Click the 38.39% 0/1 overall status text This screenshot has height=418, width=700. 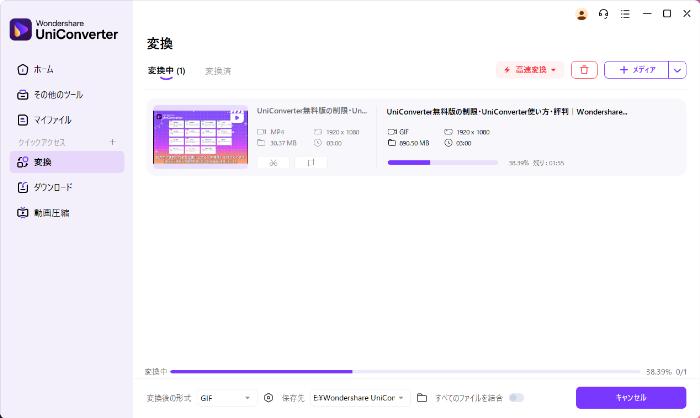click(x=666, y=372)
